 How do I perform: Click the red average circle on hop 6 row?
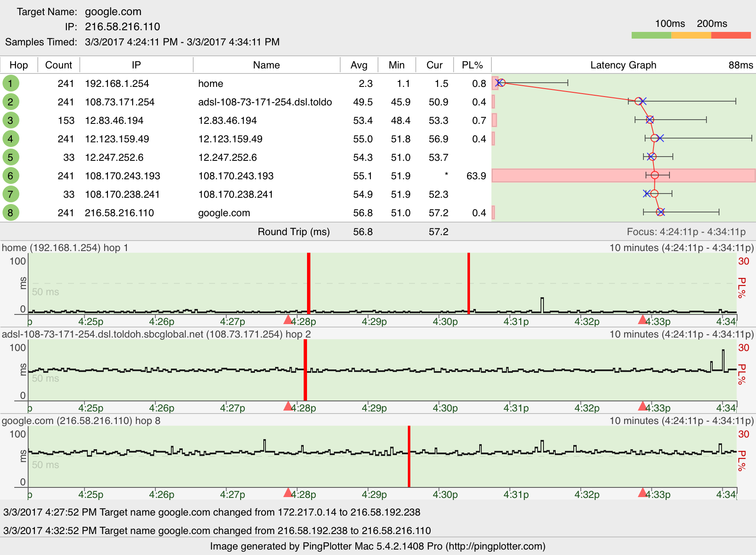coord(654,175)
